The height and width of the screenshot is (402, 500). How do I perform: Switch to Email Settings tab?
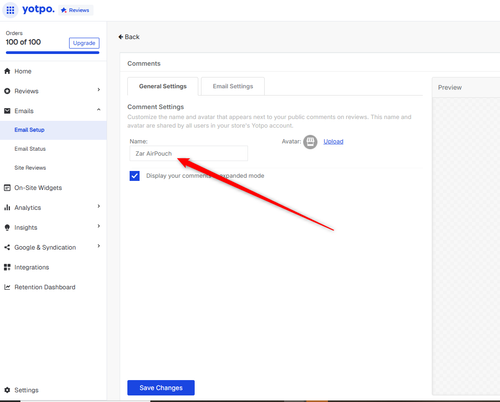(x=233, y=86)
